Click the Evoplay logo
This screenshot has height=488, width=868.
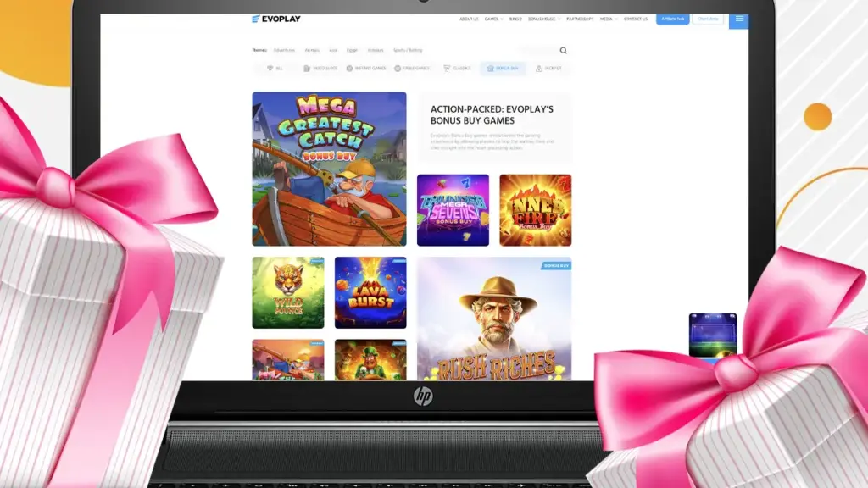(x=276, y=19)
